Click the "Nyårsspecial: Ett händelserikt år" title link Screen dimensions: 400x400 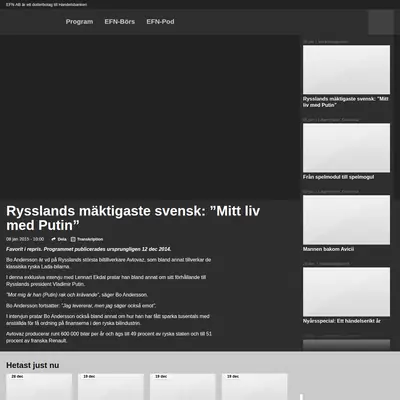click(x=342, y=321)
